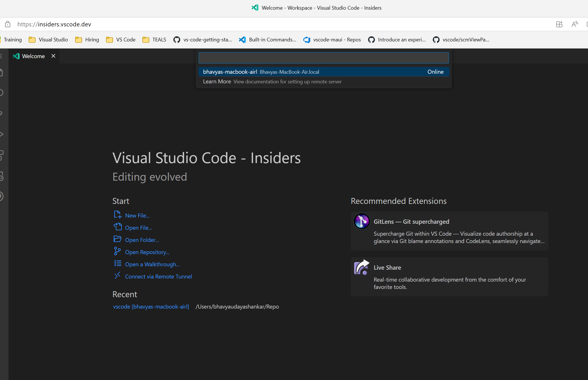The width and height of the screenshot is (588, 380).
Task: Open the Hiring bookmarks folder
Action: pos(87,40)
